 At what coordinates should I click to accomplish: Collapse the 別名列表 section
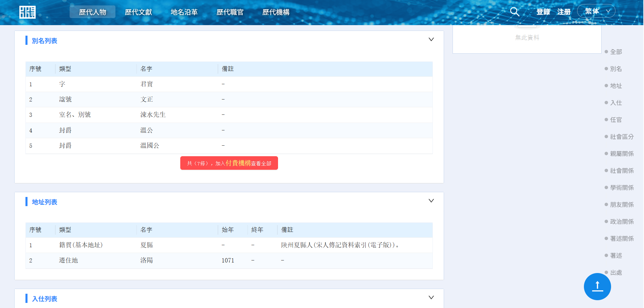431,39
